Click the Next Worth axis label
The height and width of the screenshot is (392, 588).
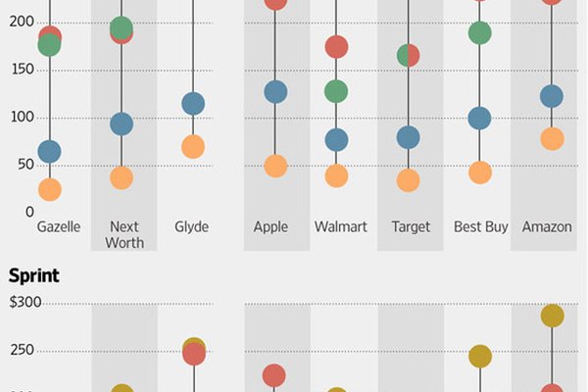[124, 235]
